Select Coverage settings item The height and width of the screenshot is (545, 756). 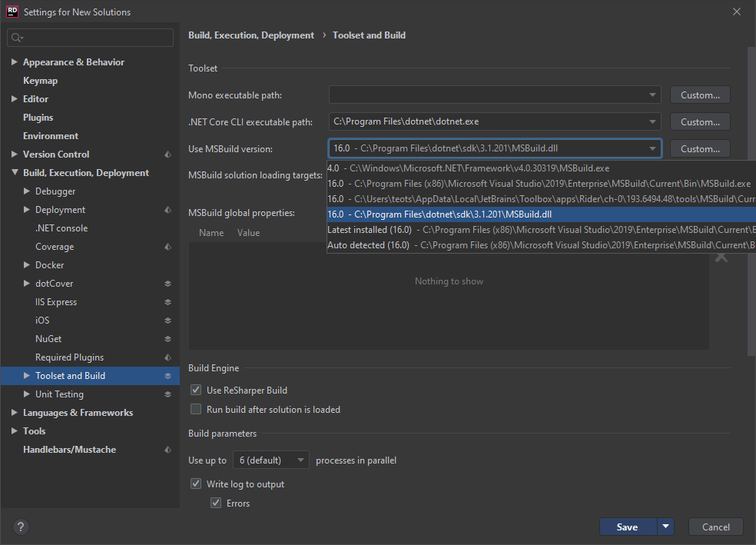click(55, 247)
